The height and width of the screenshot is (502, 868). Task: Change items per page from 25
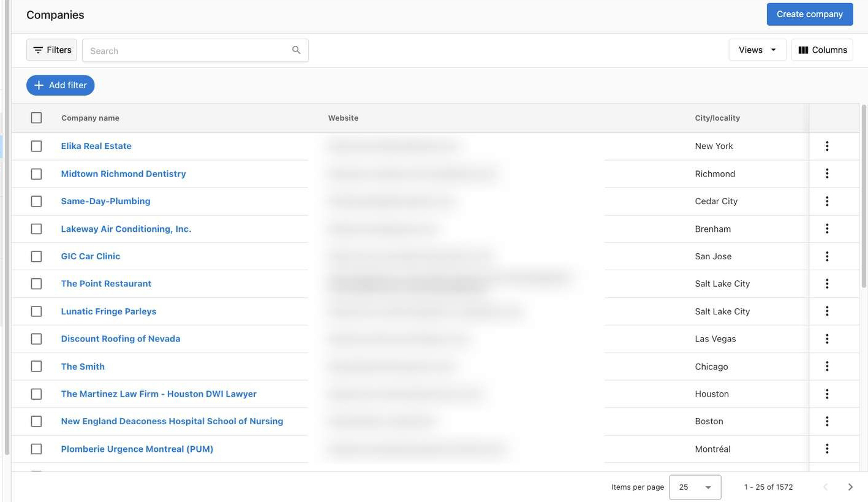point(695,487)
